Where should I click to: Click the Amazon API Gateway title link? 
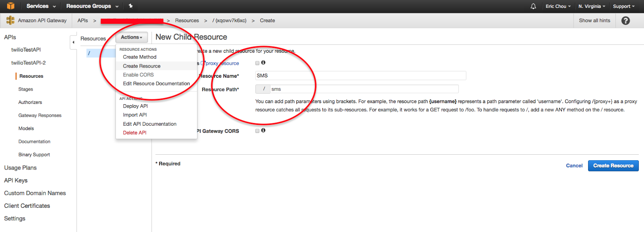coord(42,21)
